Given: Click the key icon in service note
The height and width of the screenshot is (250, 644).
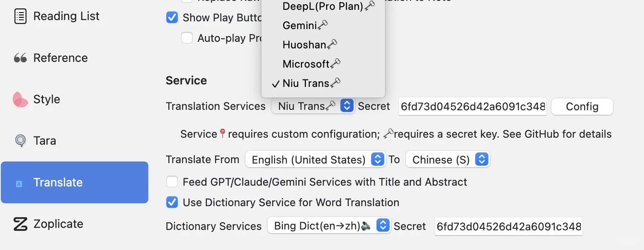Looking at the screenshot, I should click(x=388, y=134).
